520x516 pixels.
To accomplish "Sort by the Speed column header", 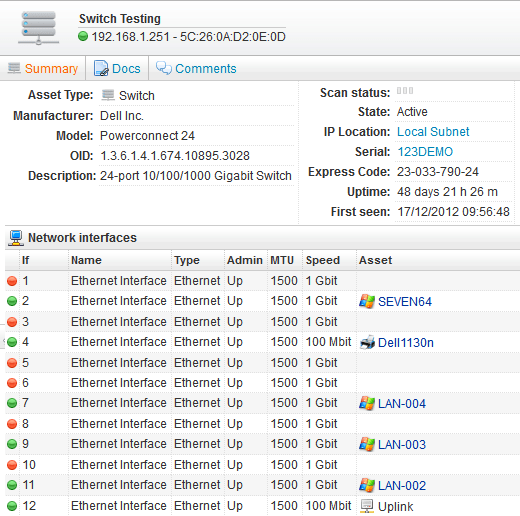I will tap(323, 260).
